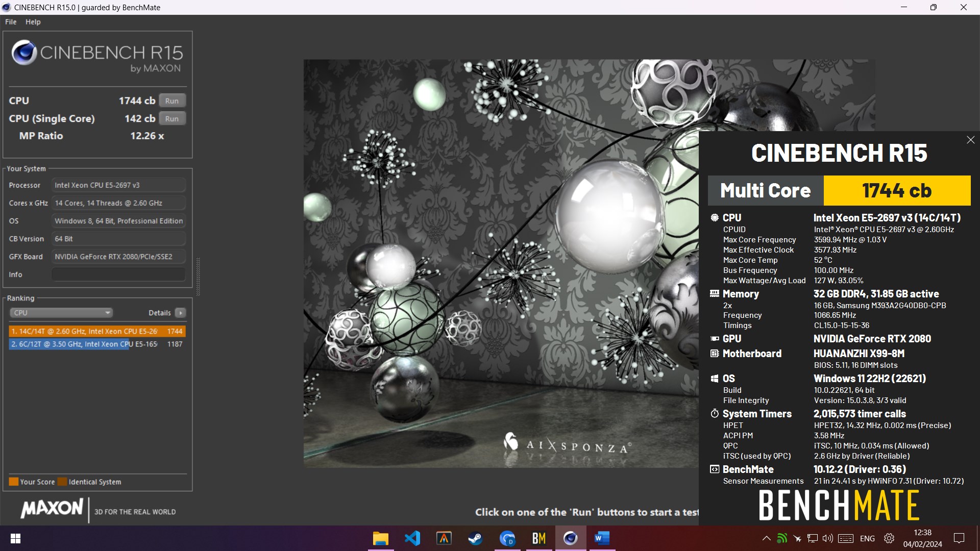Open Visual Studio Code from taskbar
980x551 pixels.
[x=412, y=538]
